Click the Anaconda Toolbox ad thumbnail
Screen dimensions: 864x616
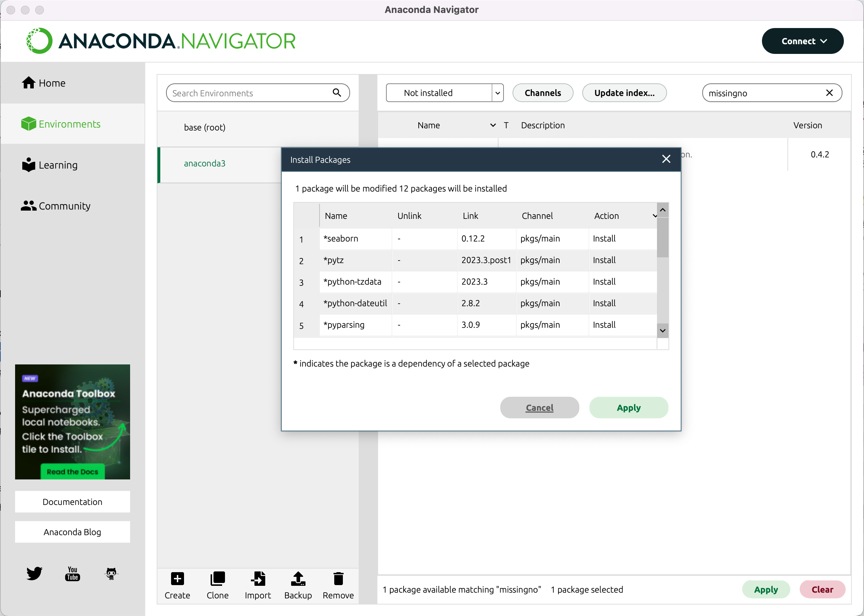(x=73, y=422)
